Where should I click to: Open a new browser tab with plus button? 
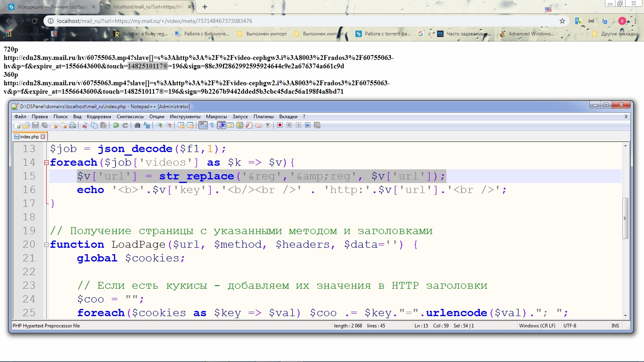(205, 7)
